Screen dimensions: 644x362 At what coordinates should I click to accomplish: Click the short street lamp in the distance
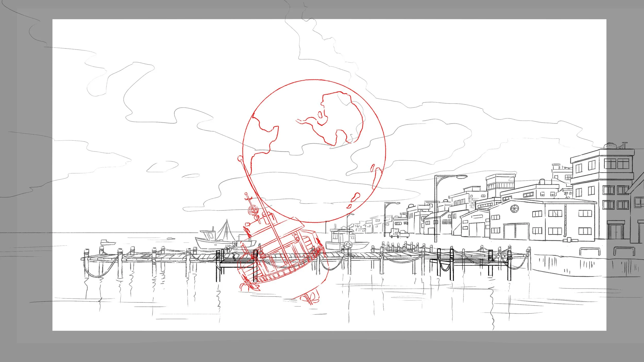386,219
